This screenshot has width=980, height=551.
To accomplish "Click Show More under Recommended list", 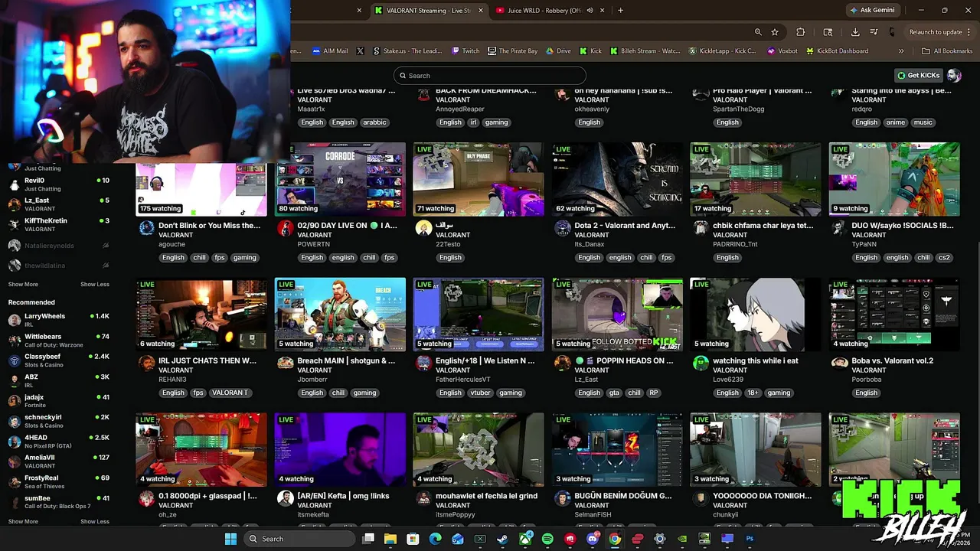I will [x=23, y=521].
